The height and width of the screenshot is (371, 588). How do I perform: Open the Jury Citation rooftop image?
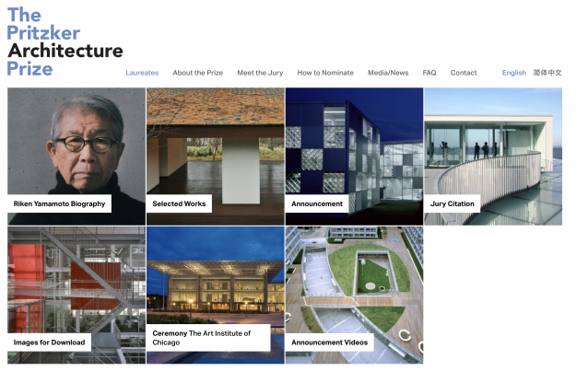493,138
